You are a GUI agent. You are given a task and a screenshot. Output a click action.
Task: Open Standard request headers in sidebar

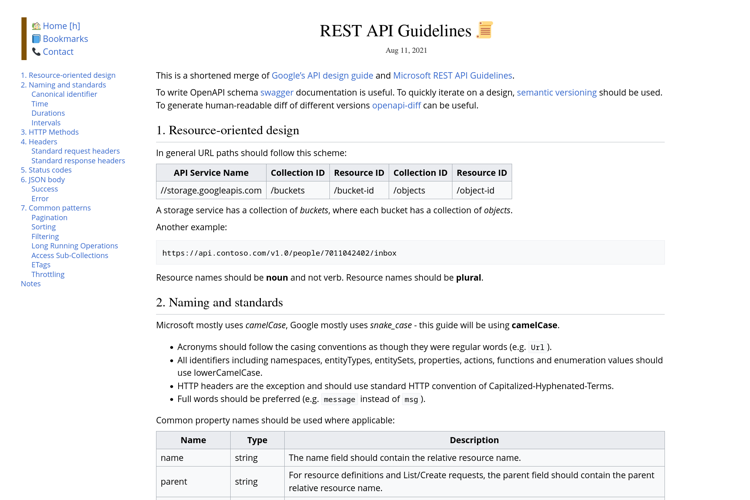75,151
